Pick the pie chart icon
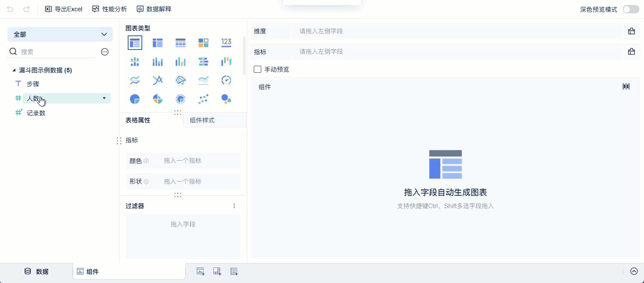The image size is (644, 283). coord(135,99)
